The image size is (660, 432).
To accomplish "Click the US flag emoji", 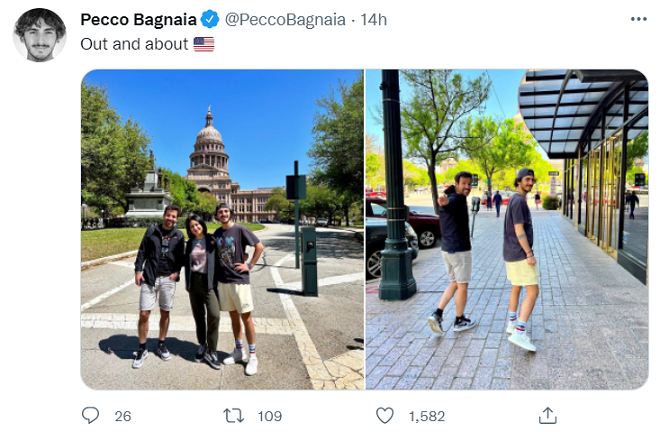I will [204, 44].
